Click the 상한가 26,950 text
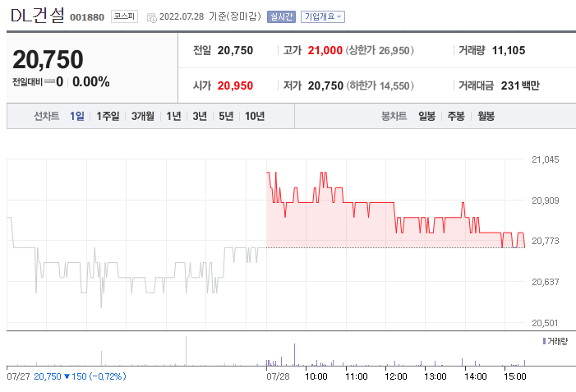Viewport: 576px width, 392px height. (380, 50)
